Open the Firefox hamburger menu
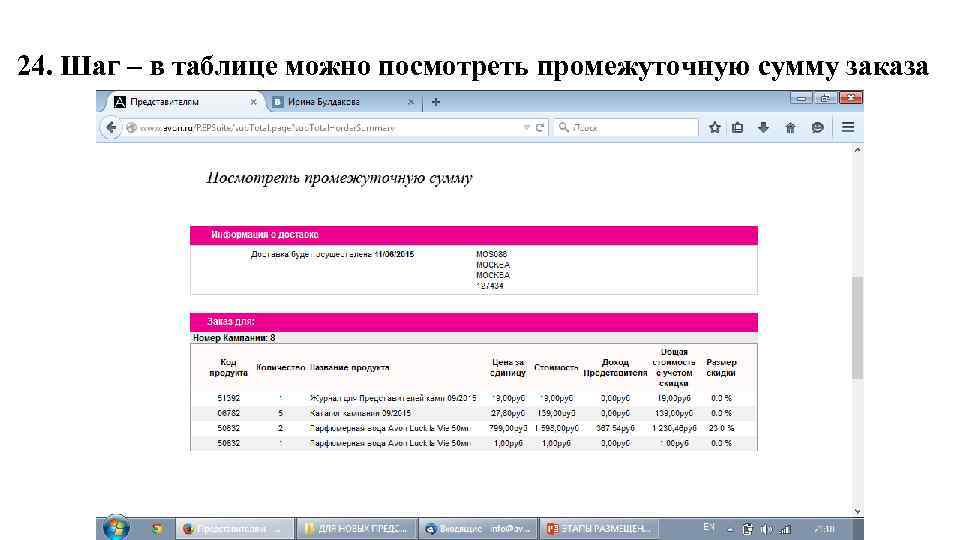Screen dimensions: 960x540 click(x=848, y=127)
